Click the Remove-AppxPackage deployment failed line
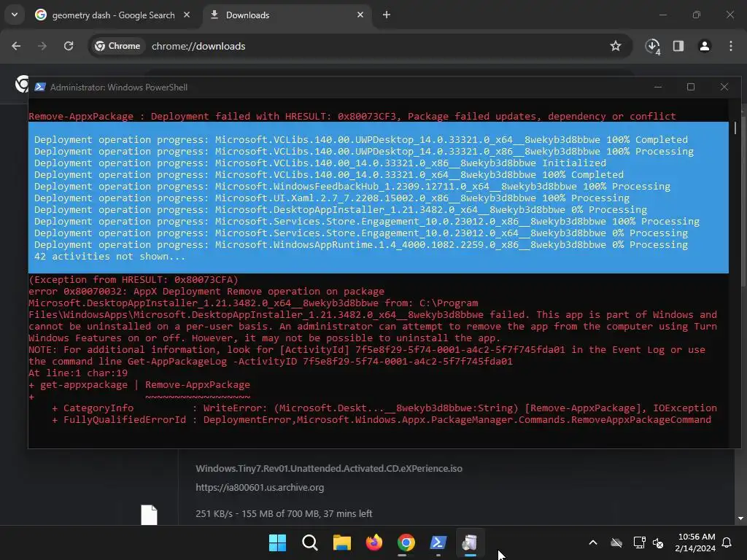The width and height of the screenshot is (747, 560). (352, 116)
